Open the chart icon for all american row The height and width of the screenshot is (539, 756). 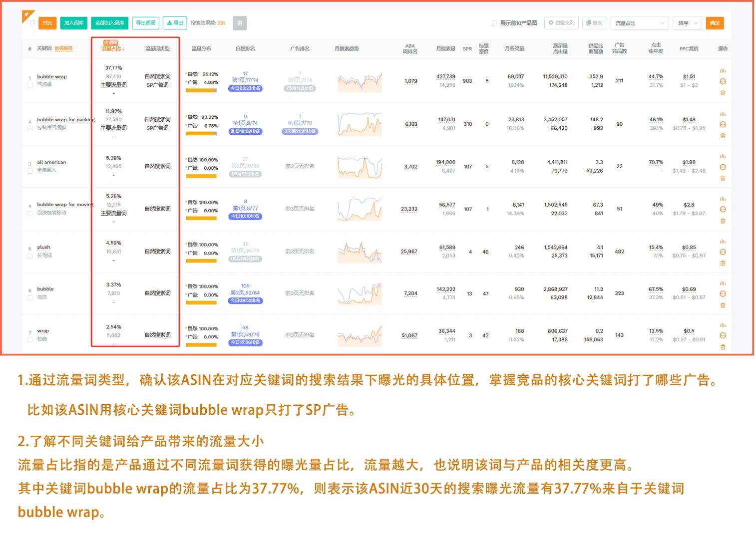click(723, 156)
